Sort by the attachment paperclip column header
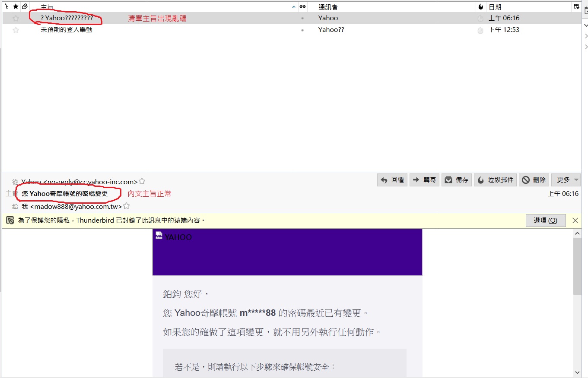The width and height of the screenshot is (588, 378). coord(25,7)
